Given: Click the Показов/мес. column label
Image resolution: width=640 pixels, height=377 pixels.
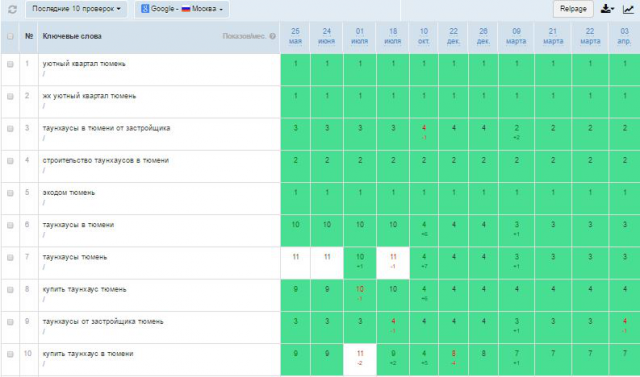Looking at the screenshot, I should (244, 36).
